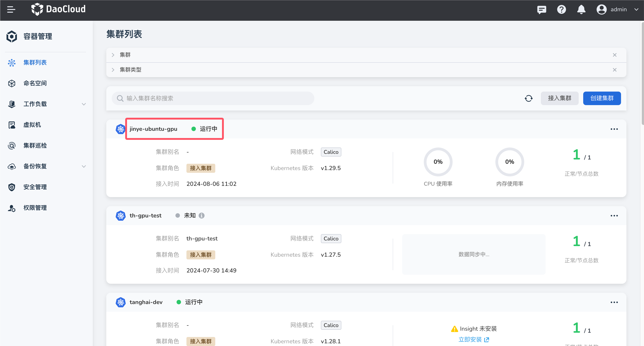
Task: Open 权限管理 in the sidebar
Action: [x=35, y=208]
